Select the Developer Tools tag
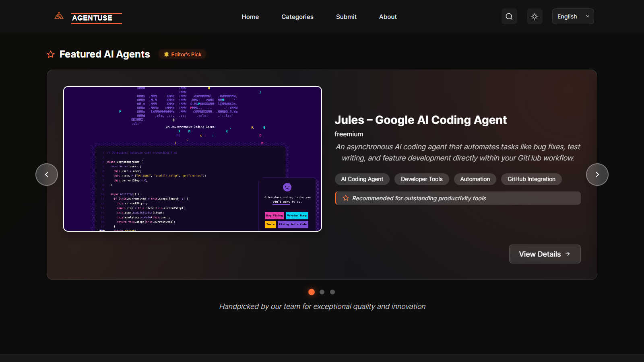 (422, 179)
